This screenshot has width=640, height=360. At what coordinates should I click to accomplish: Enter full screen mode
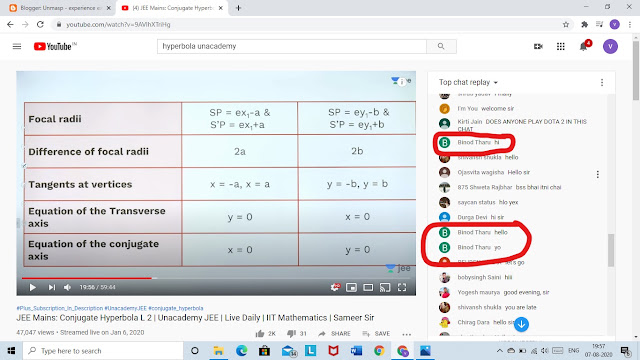click(x=402, y=287)
